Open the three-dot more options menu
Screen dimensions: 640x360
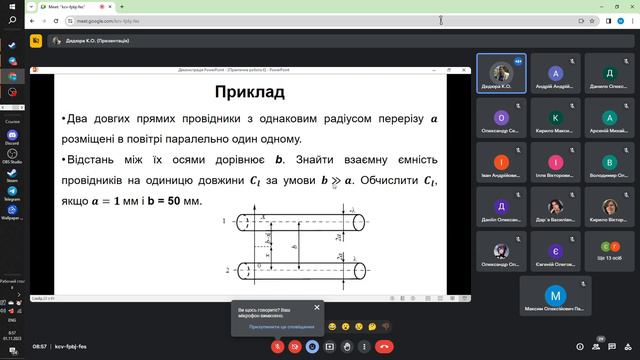point(364,347)
